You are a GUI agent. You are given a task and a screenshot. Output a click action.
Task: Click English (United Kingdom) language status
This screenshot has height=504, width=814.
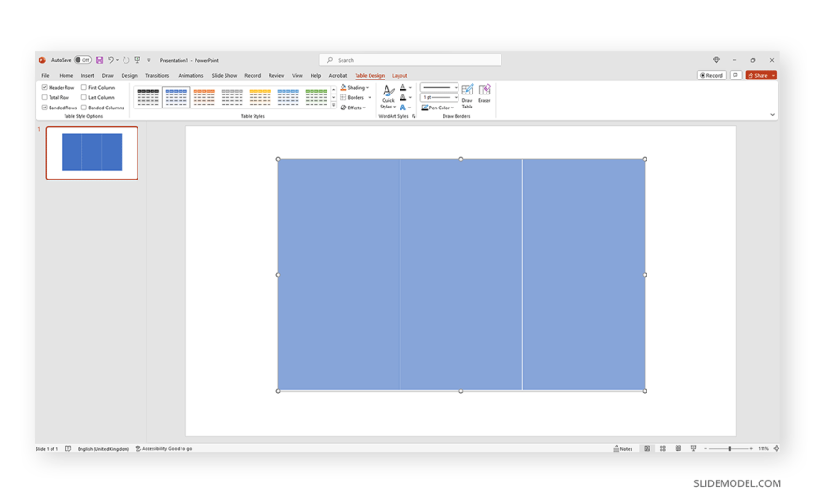(x=103, y=449)
